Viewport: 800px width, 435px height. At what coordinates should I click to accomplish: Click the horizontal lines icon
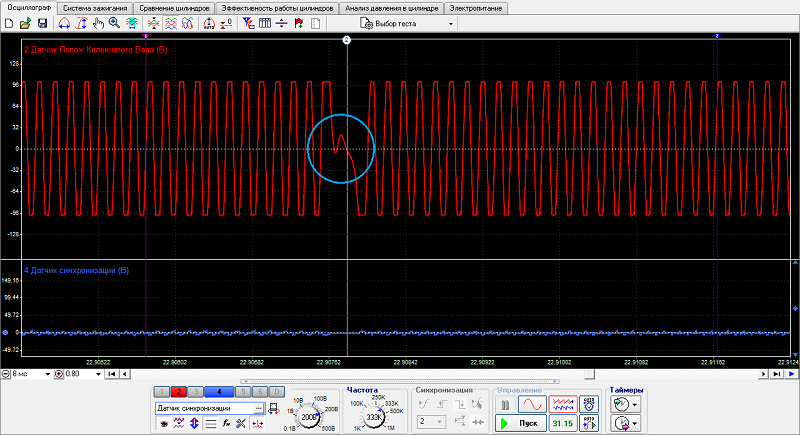(210, 423)
